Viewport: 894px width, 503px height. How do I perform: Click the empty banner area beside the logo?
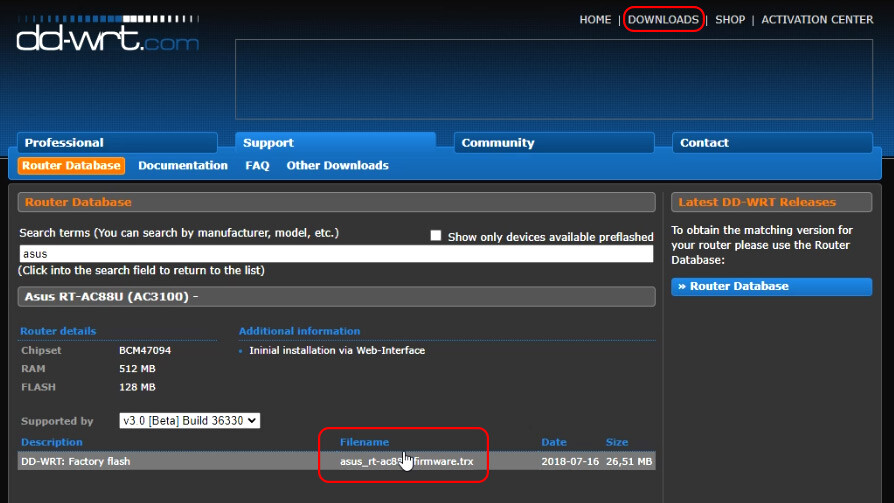click(x=554, y=79)
